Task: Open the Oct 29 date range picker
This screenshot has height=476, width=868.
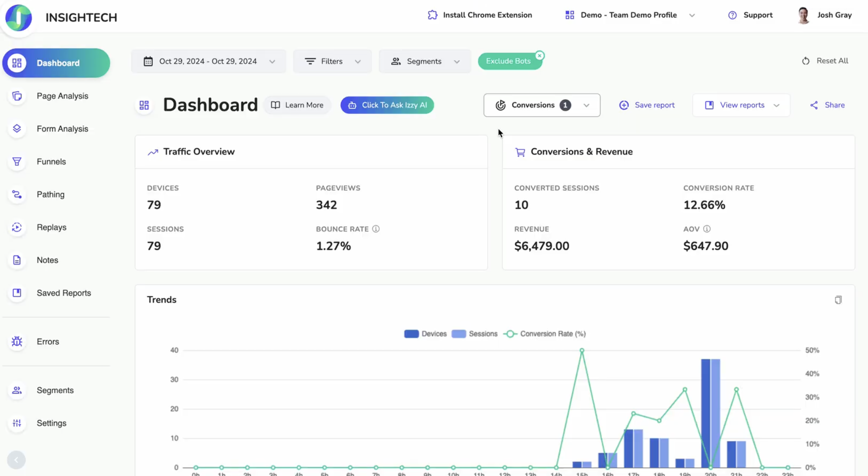Action: click(208, 61)
